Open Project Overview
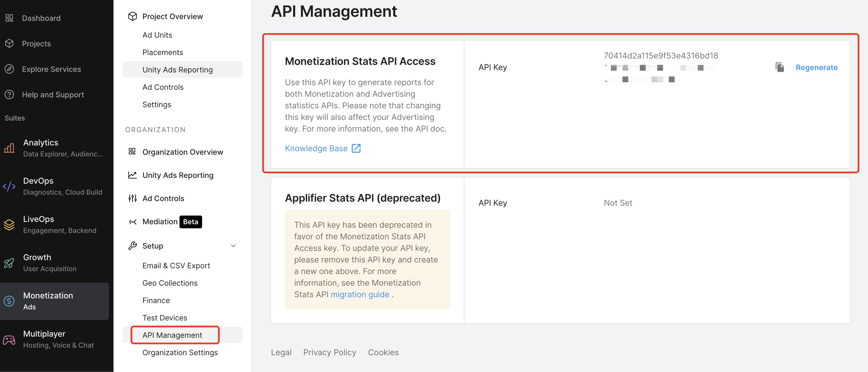Image resolution: width=868 pixels, height=372 pixels. click(x=173, y=16)
